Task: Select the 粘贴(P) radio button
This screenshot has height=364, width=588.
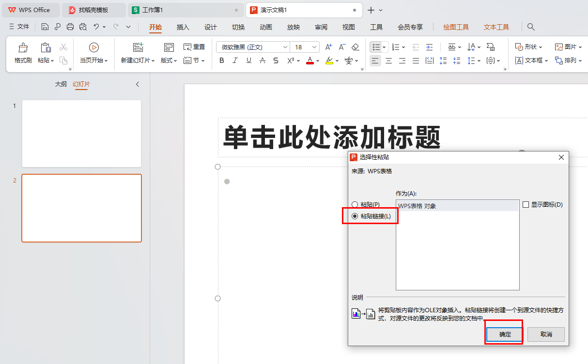Action: click(x=355, y=205)
